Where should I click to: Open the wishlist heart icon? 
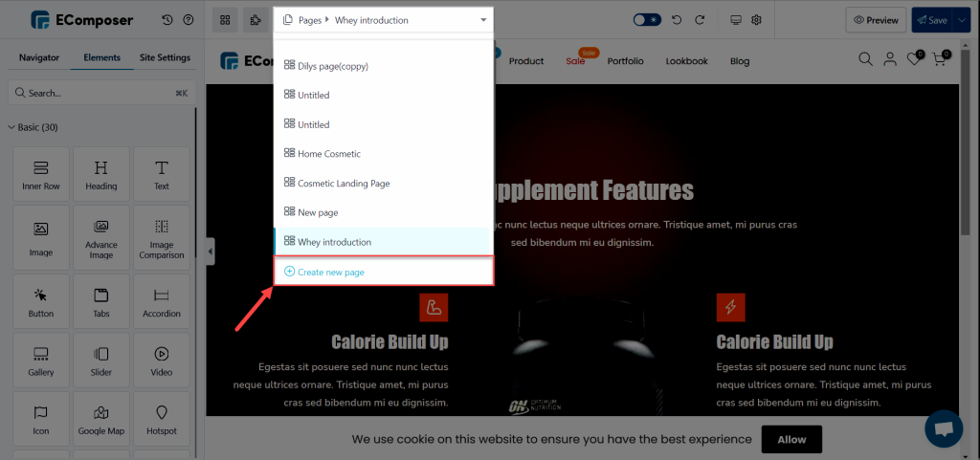914,58
